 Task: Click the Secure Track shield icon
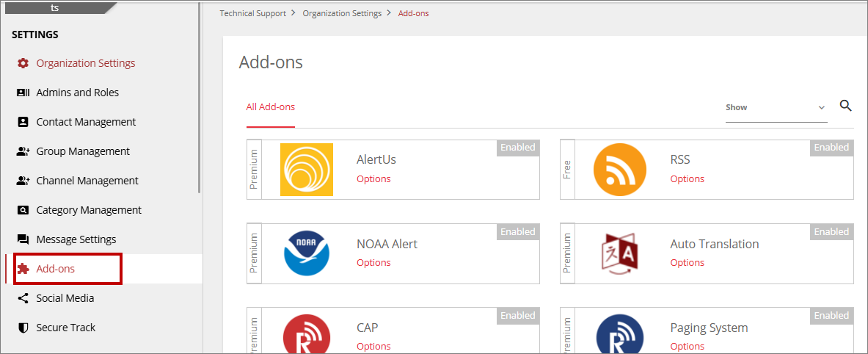coord(23,328)
